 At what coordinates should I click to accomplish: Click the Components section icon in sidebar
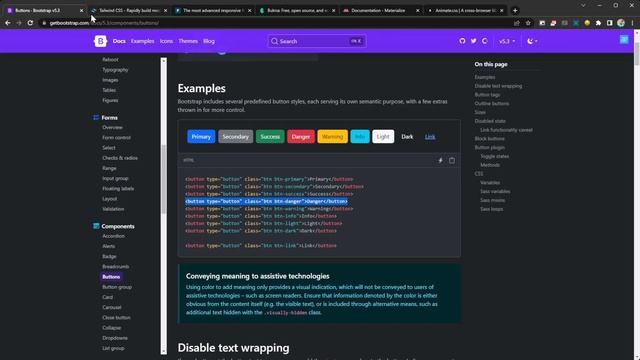tap(96, 226)
